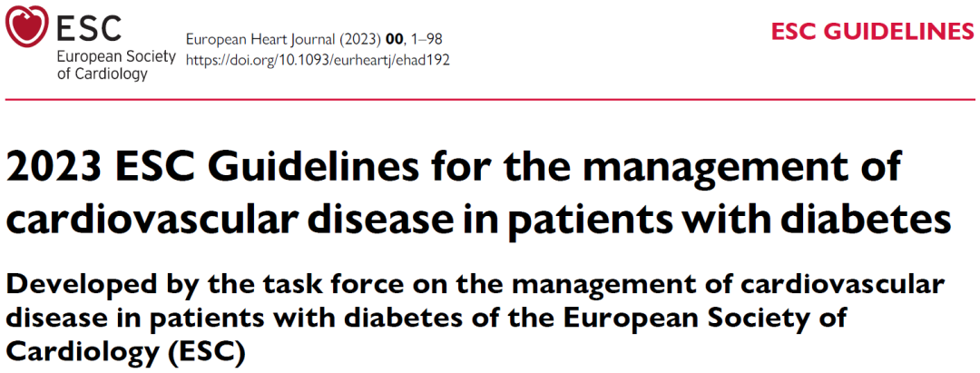Click "European Society" text beneath the logo
980x373 pixels.
point(116,57)
